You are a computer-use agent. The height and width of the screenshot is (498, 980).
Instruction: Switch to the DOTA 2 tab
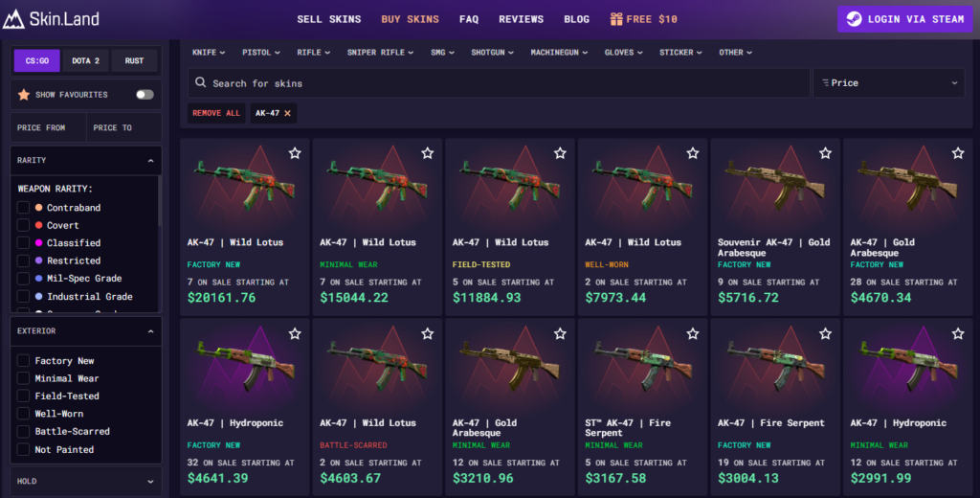click(x=85, y=60)
